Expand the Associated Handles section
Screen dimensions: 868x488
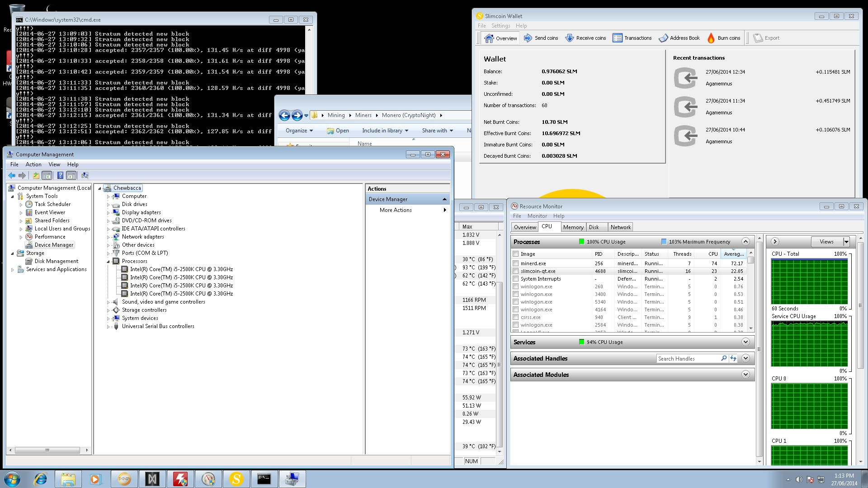[746, 358]
